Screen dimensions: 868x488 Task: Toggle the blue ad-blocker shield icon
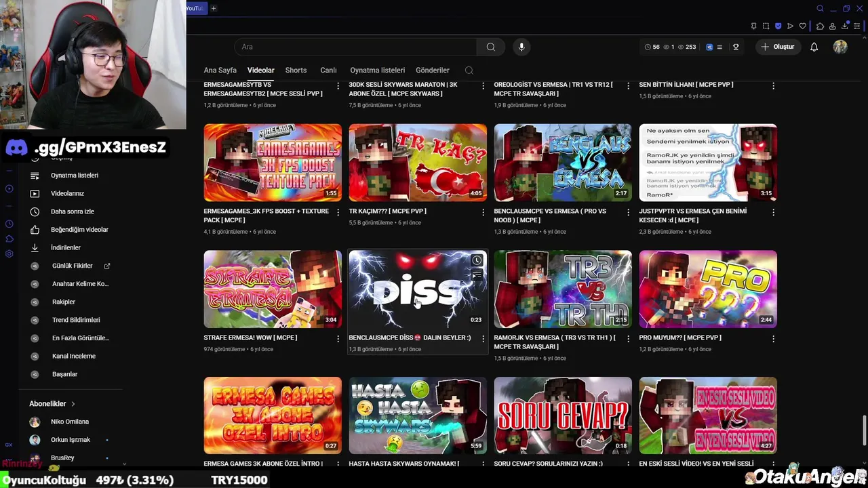778,26
